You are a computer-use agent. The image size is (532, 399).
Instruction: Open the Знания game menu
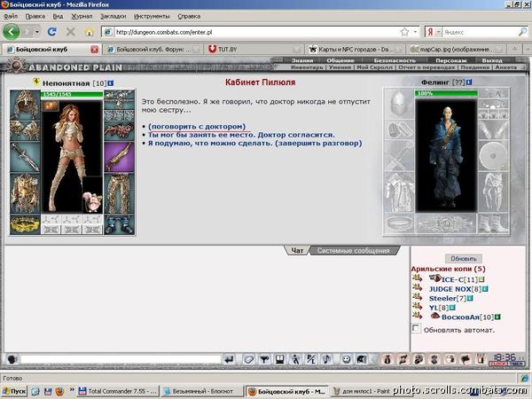tap(302, 60)
